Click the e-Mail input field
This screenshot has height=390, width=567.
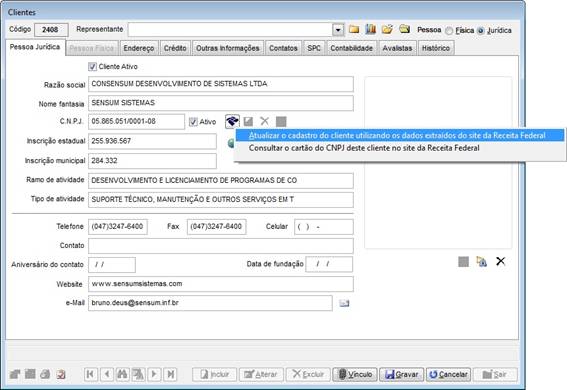(210, 303)
